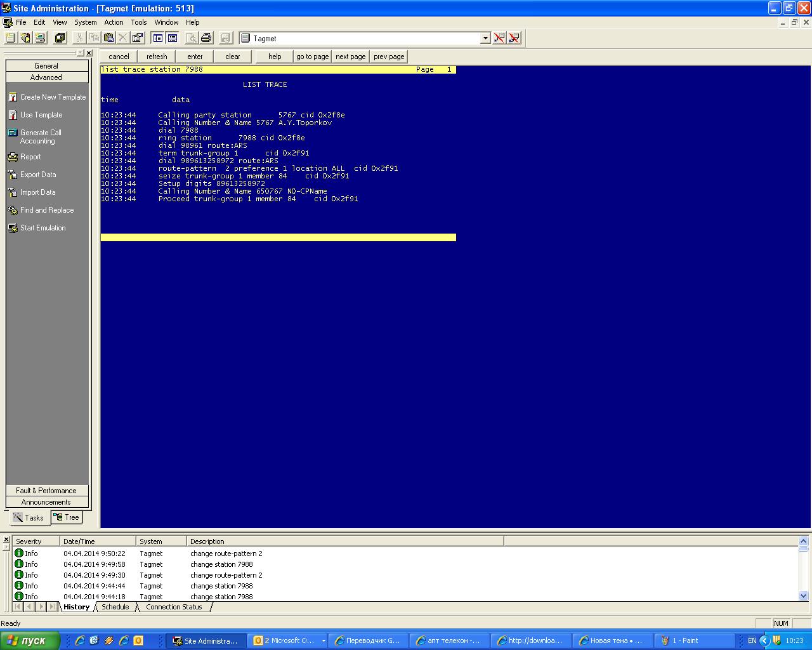Image resolution: width=812 pixels, height=650 pixels.
Task: Open the Action menu
Action: point(114,22)
